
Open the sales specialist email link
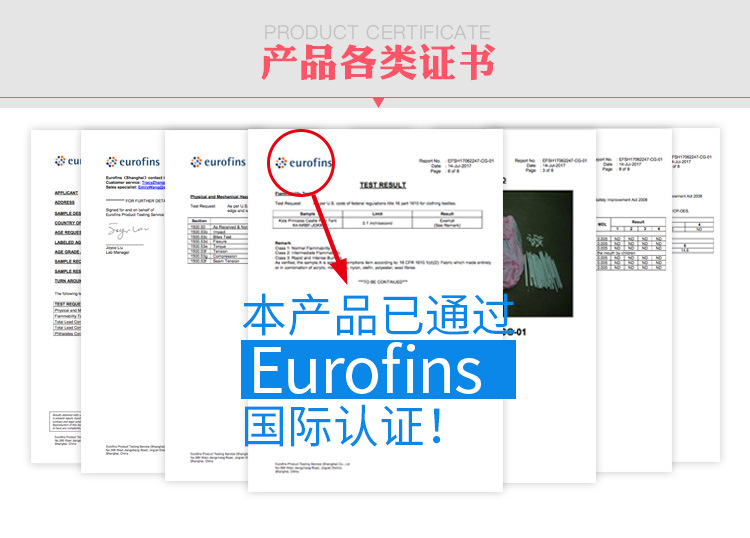151,187
